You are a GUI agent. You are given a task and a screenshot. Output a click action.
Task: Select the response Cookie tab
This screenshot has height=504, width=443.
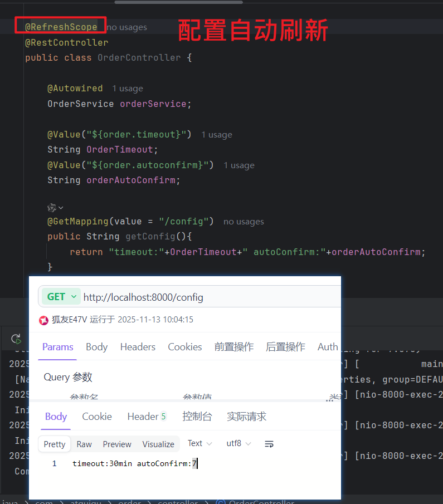click(97, 417)
